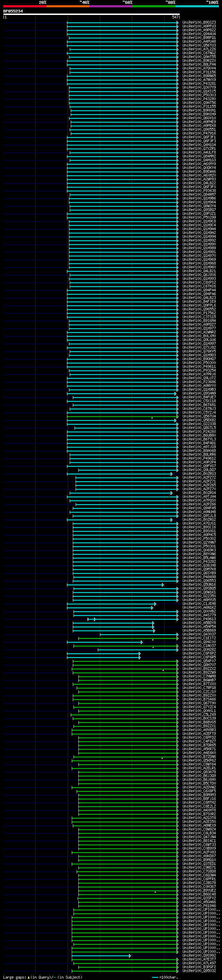Click the red 20% identity legend segment

point(25,6)
